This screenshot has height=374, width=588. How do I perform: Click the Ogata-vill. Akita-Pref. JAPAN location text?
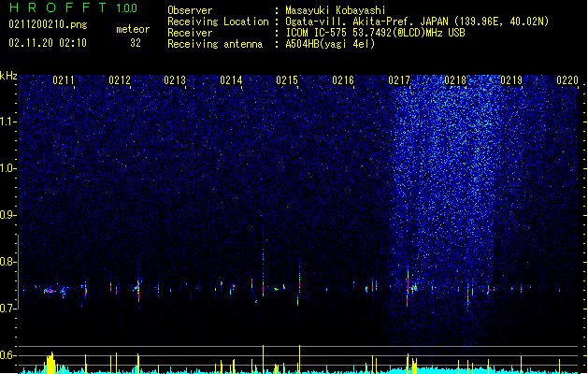click(417, 22)
